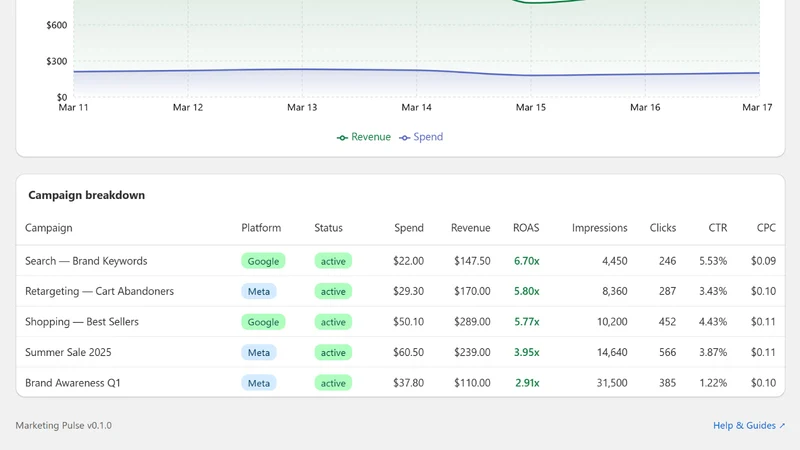This screenshot has width=800, height=450.
Task: Click the $60.50 spend cell
Action: click(x=408, y=353)
